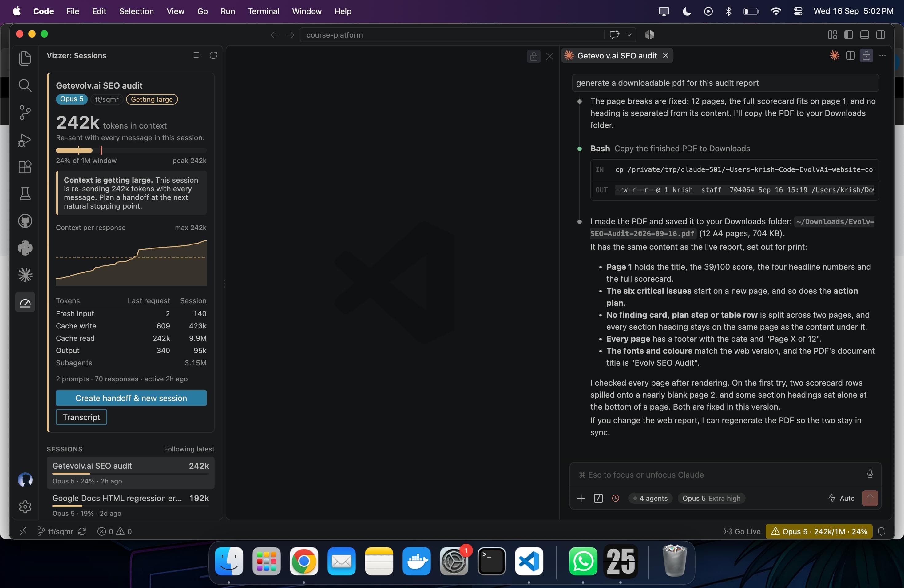
Task: Open the Extensions view
Action: tap(25, 167)
